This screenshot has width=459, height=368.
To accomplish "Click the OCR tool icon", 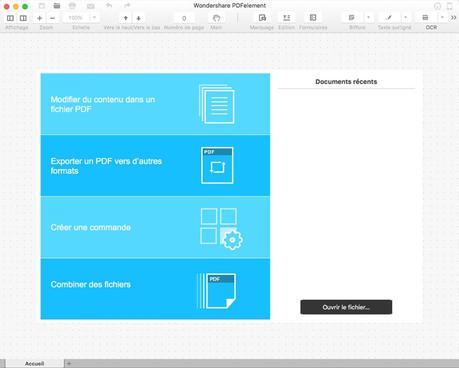I will [x=425, y=17].
